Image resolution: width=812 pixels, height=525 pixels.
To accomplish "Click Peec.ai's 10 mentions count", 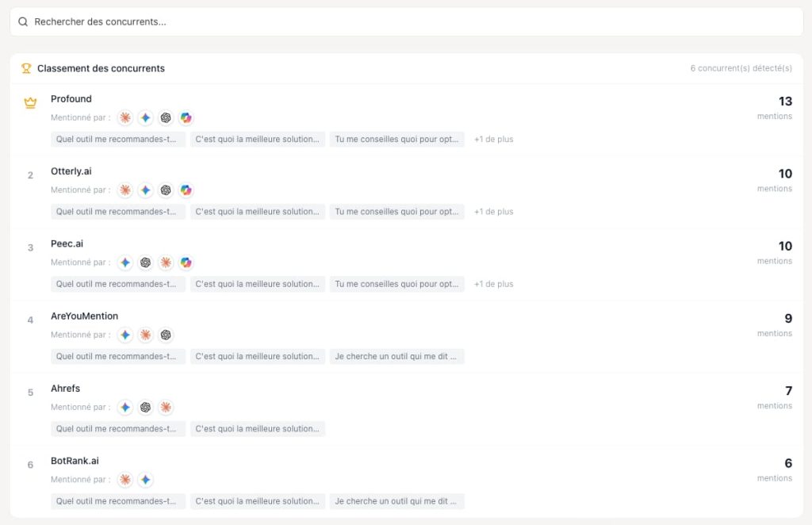I will coord(785,247).
